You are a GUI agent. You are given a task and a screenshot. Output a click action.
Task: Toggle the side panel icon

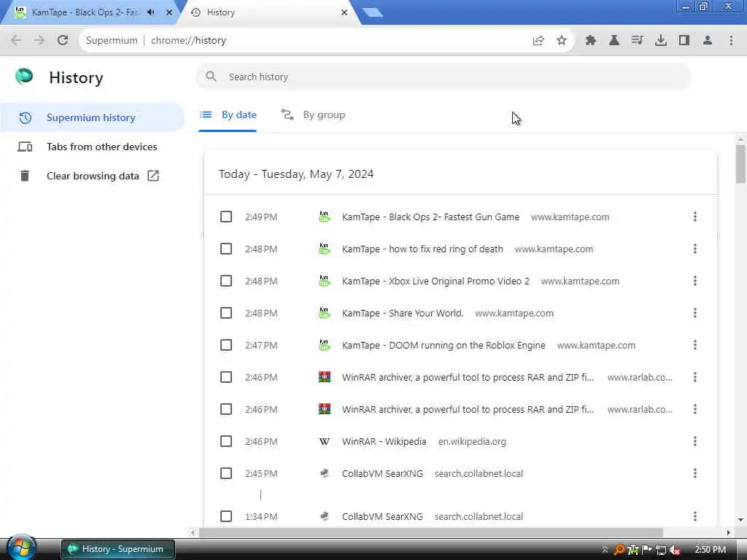click(x=684, y=41)
